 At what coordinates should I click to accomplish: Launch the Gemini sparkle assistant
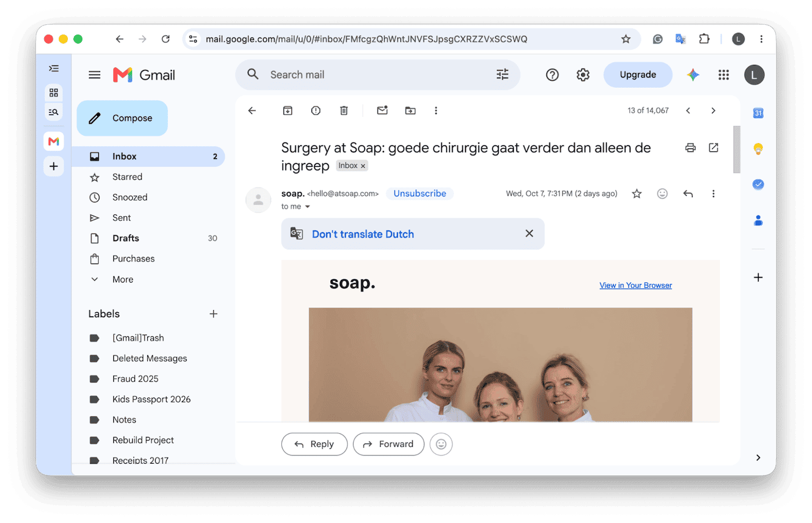(x=693, y=75)
